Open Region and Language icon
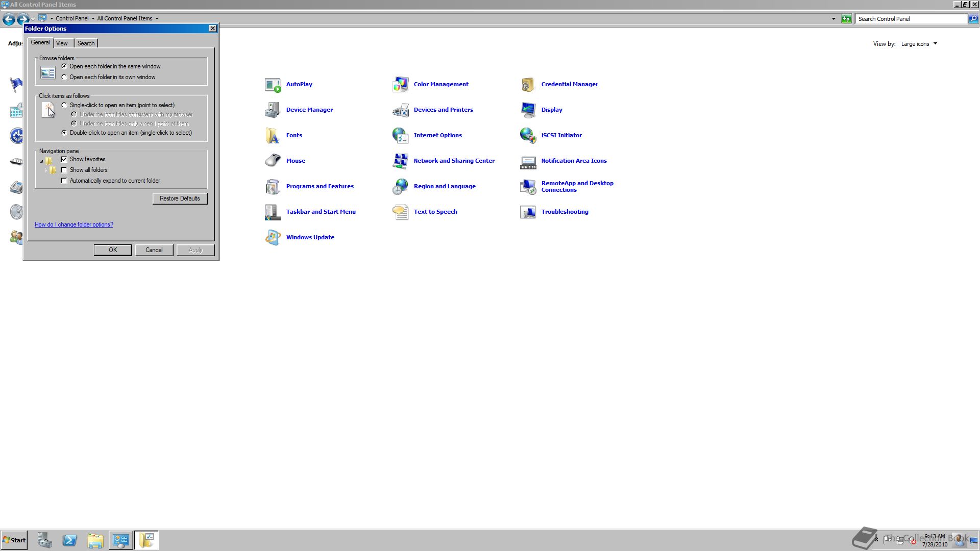980x551 pixels. (401, 187)
